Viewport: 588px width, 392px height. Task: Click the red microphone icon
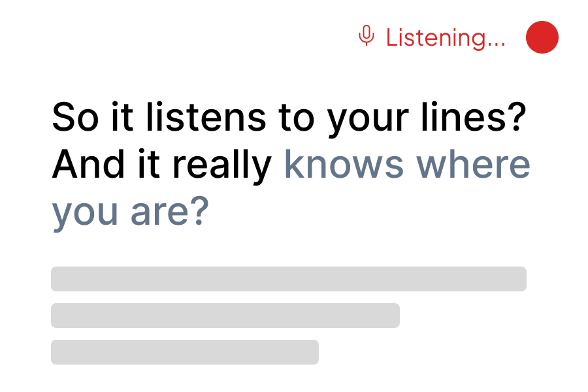point(367,36)
